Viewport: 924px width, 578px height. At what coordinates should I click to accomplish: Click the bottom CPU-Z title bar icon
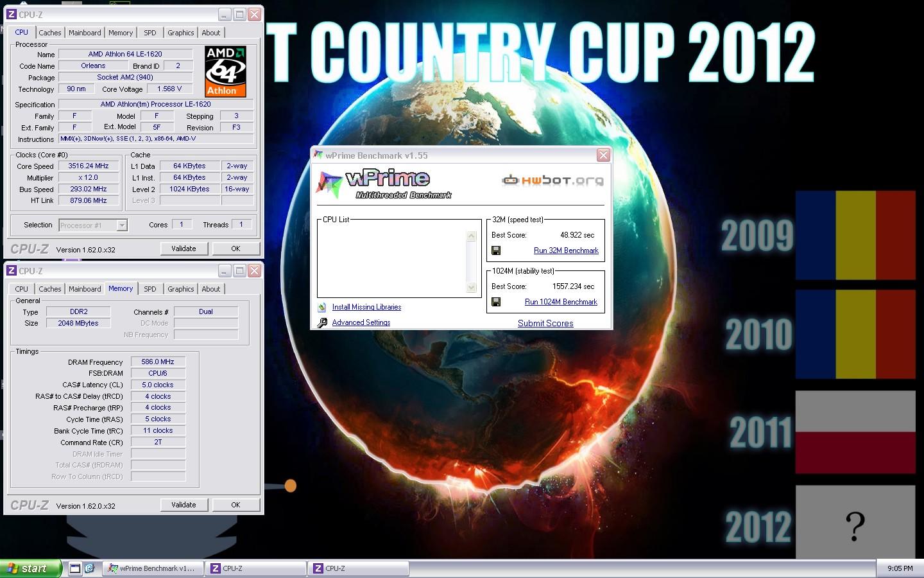point(12,270)
